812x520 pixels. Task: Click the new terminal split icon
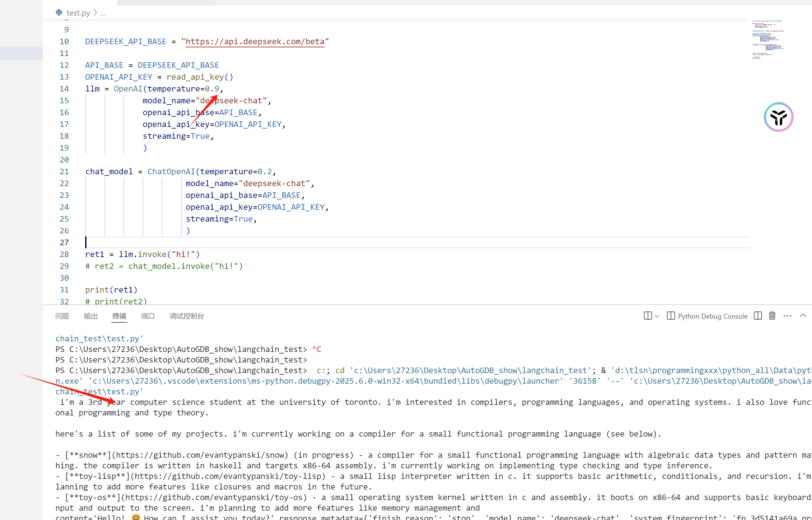point(647,316)
